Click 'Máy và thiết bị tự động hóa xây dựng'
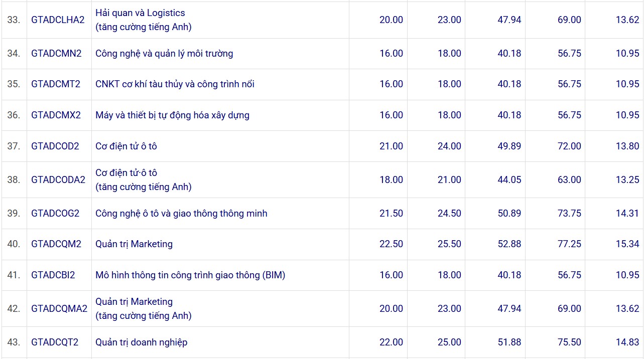The image size is (644, 359). pos(172,115)
